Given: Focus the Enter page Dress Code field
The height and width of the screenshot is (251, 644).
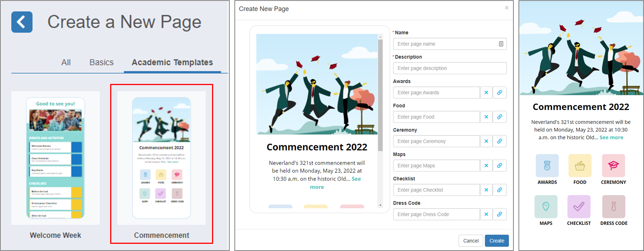Looking at the screenshot, I should (437, 214).
